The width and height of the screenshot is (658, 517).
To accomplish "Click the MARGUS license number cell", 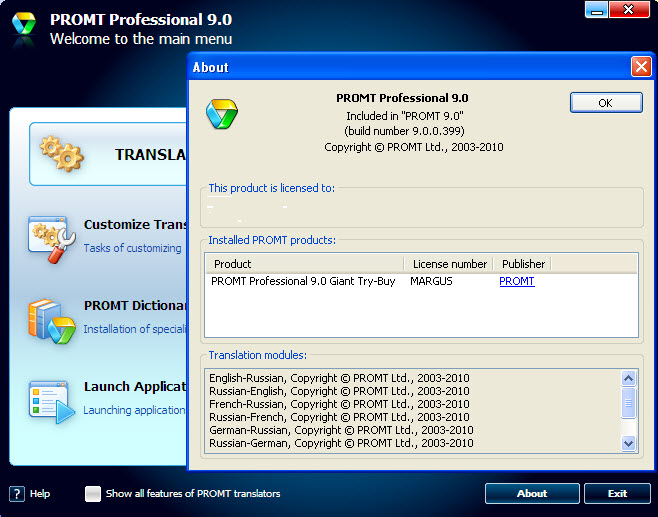I will (431, 281).
